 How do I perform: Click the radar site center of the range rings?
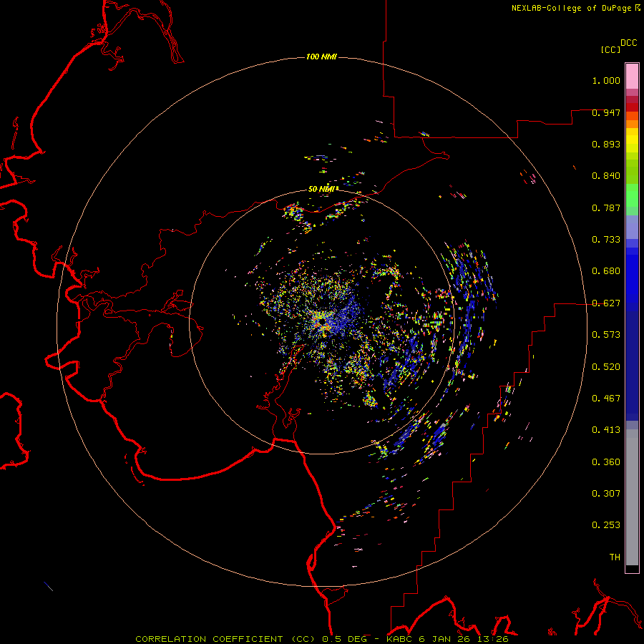point(322,321)
